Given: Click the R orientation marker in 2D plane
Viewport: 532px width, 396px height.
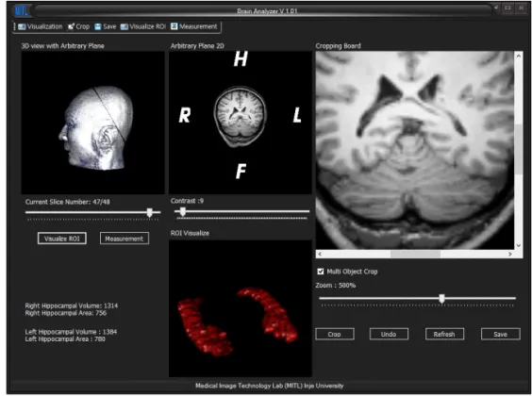Looking at the screenshot, I should [185, 115].
